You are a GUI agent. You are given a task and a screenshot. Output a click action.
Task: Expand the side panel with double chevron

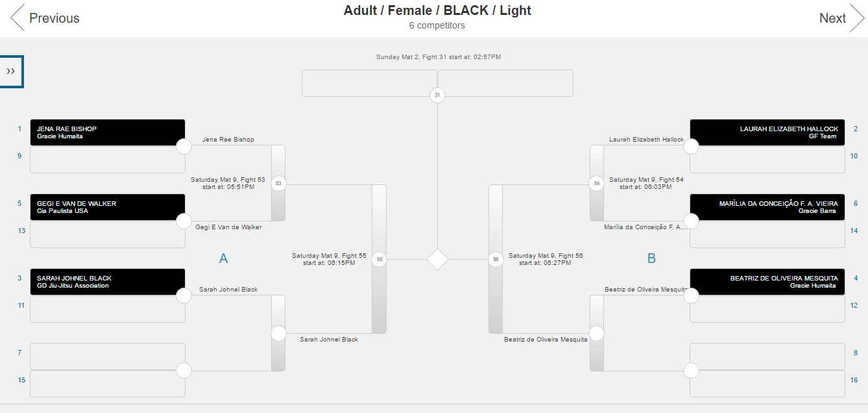coord(11,71)
